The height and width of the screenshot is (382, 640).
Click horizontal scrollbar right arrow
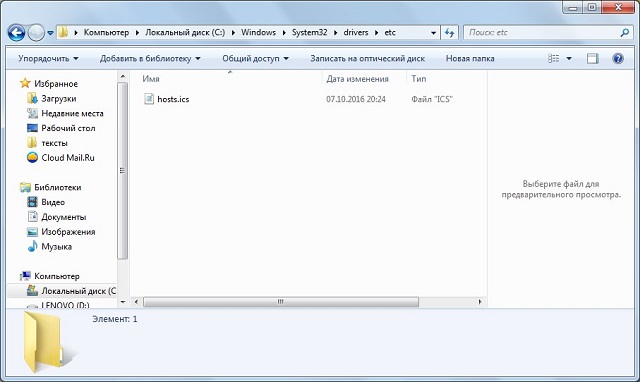pyautogui.click(x=480, y=302)
